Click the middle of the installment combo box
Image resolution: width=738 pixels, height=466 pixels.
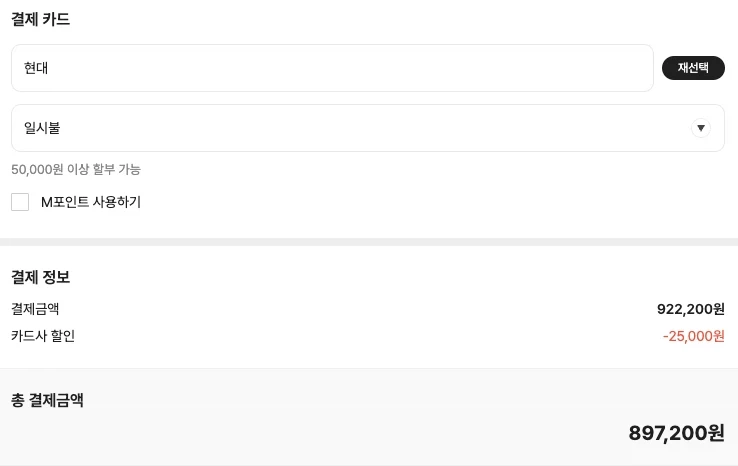tap(368, 128)
